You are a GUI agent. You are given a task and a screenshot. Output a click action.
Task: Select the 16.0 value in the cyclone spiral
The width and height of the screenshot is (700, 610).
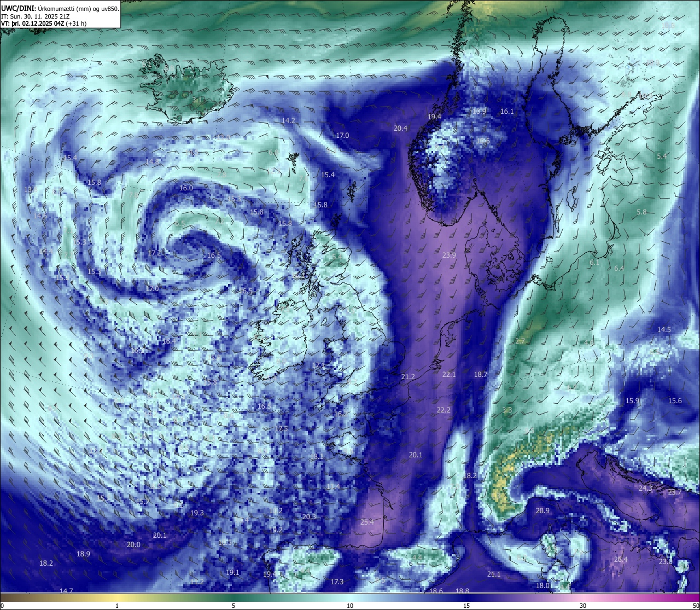(x=186, y=188)
